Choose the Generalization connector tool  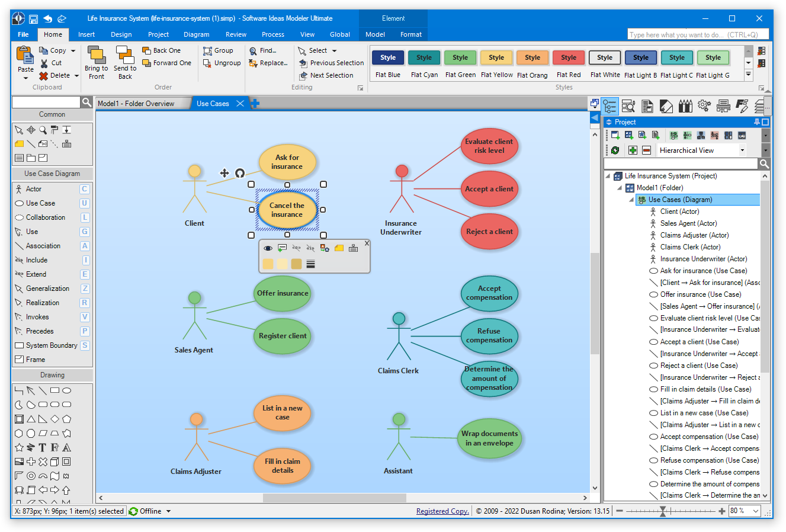click(47, 289)
